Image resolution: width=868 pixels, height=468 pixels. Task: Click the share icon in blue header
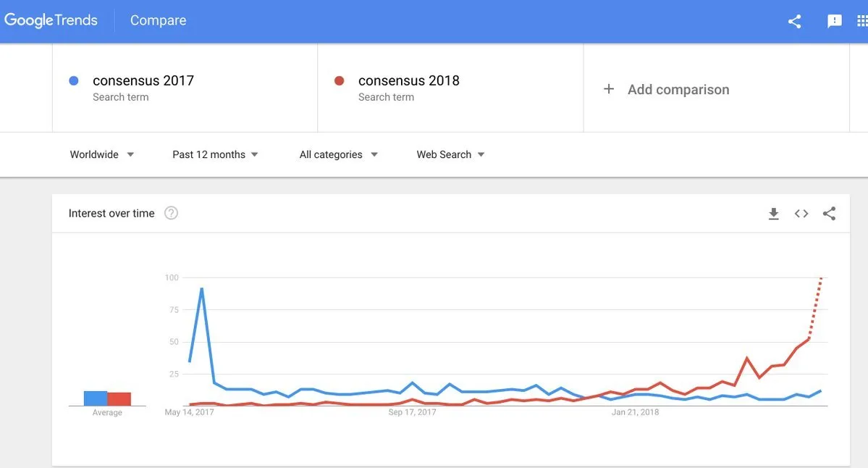tap(794, 22)
